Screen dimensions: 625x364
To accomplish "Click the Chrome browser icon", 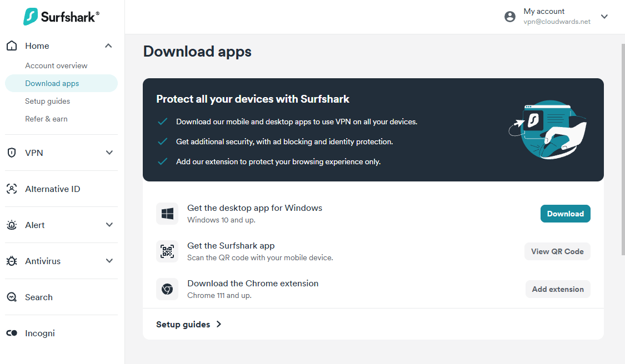I will coord(167,289).
